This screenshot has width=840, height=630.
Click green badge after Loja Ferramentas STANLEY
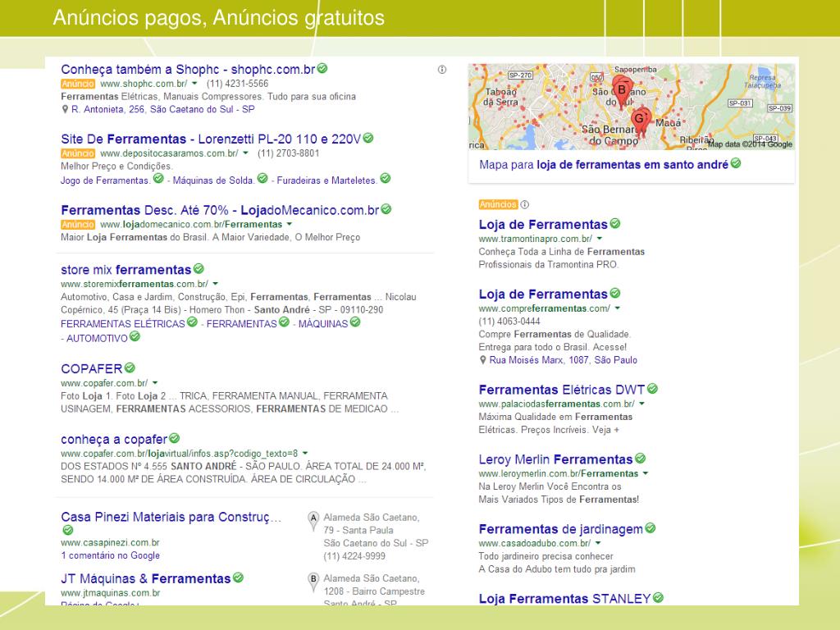pyautogui.click(x=659, y=597)
